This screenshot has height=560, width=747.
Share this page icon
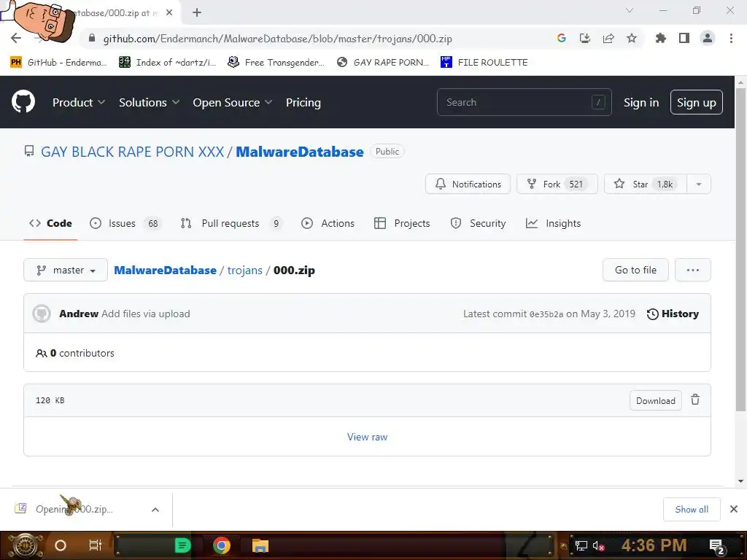608,38
